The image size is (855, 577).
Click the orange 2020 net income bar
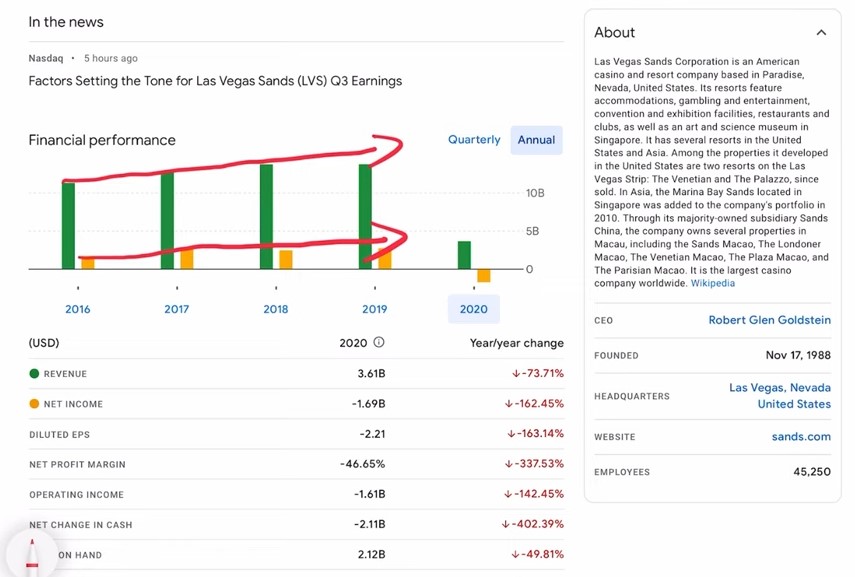[484, 275]
